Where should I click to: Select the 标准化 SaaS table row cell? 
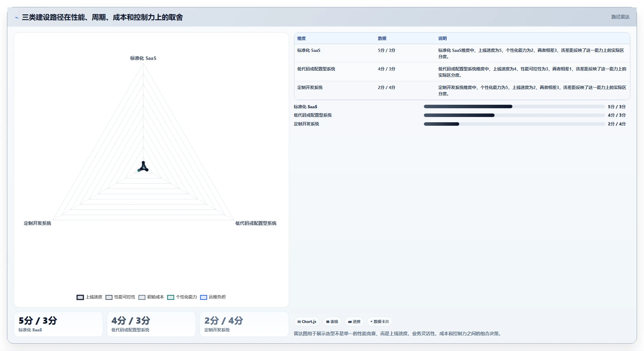pyautogui.click(x=309, y=50)
